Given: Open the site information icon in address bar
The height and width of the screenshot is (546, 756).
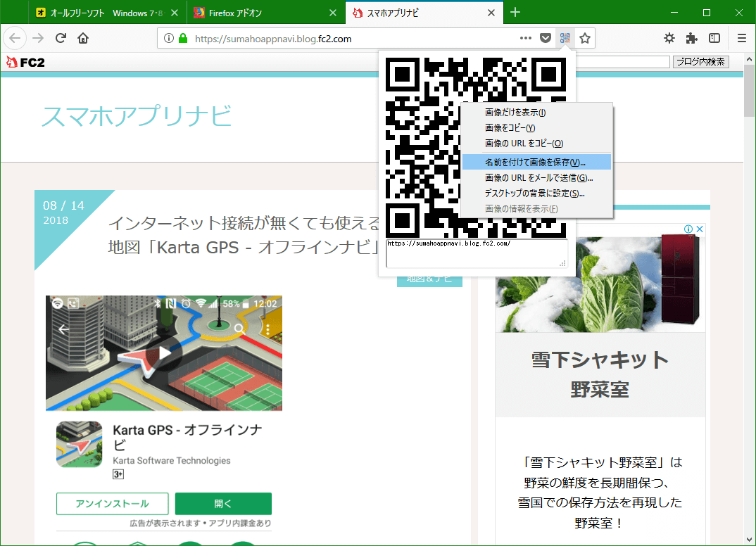Looking at the screenshot, I should [168, 38].
